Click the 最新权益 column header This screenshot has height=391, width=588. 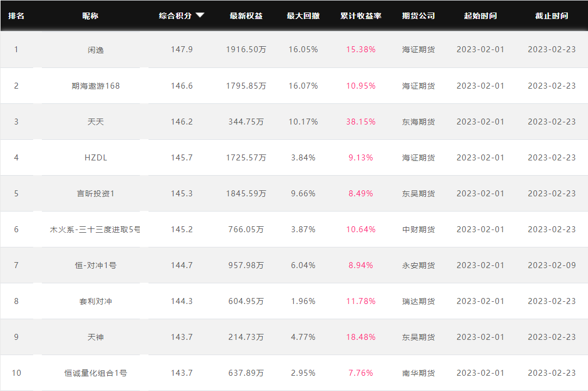coord(246,16)
